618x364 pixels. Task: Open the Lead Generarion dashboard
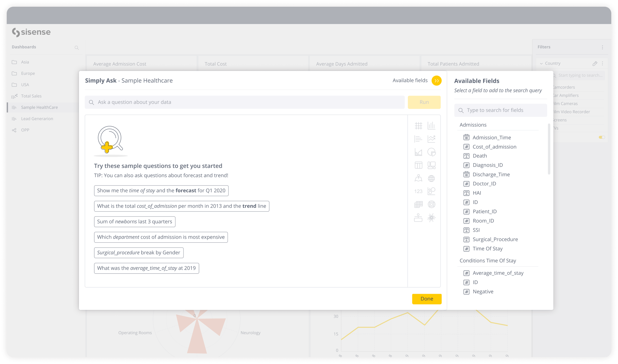(x=37, y=119)
